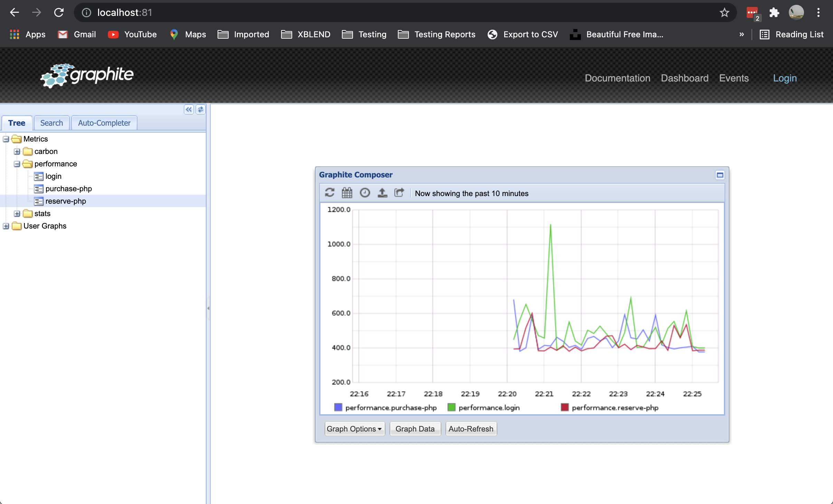Select the reserve-php metric in tree
The image size is (833, 504).
pyautogui.click(x=66, y=201)
